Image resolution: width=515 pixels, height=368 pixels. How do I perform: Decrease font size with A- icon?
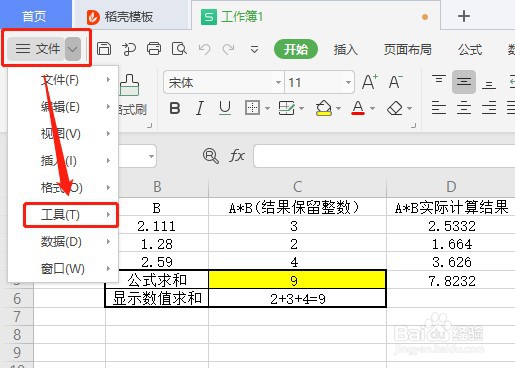[396, 82]
